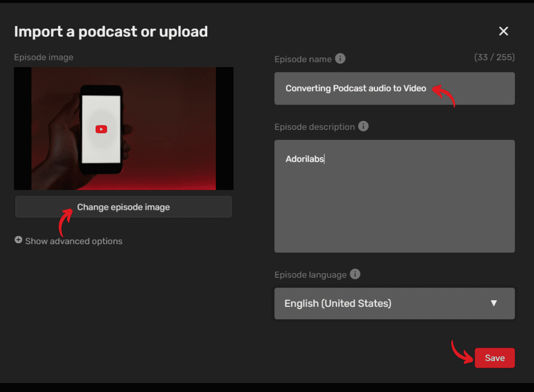Click the Episode language info icon
Image resolution: width=534 pixels, height=392 pixels.
point(355,274)
